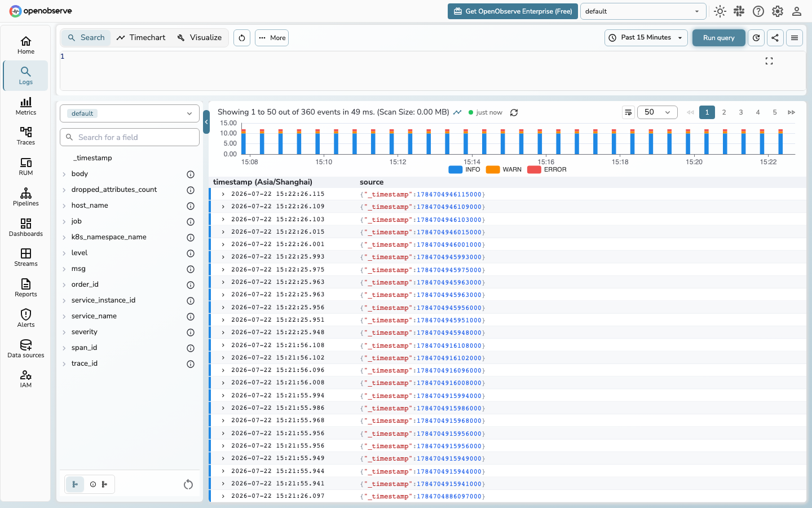Reset field list using bottom circular arrow
The width and height of the screenshot is (812, 508).
(x=188, y=484)
